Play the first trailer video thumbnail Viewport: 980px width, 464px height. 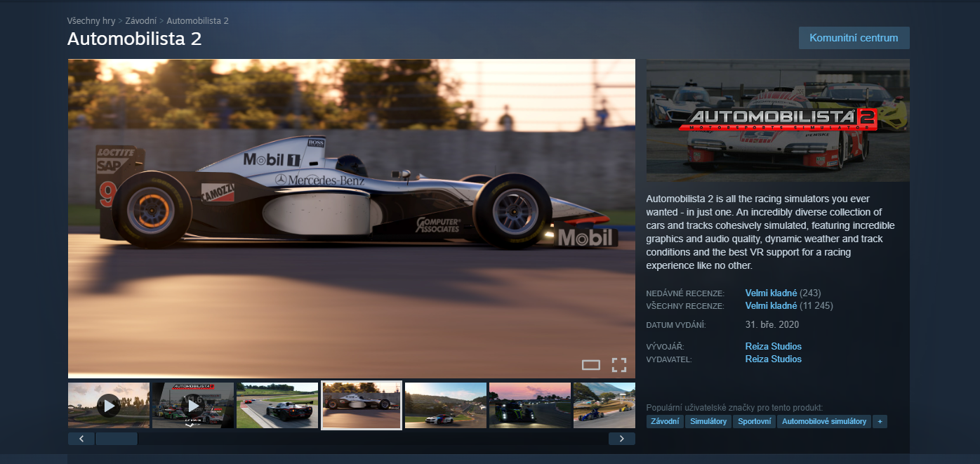[109, 405]
